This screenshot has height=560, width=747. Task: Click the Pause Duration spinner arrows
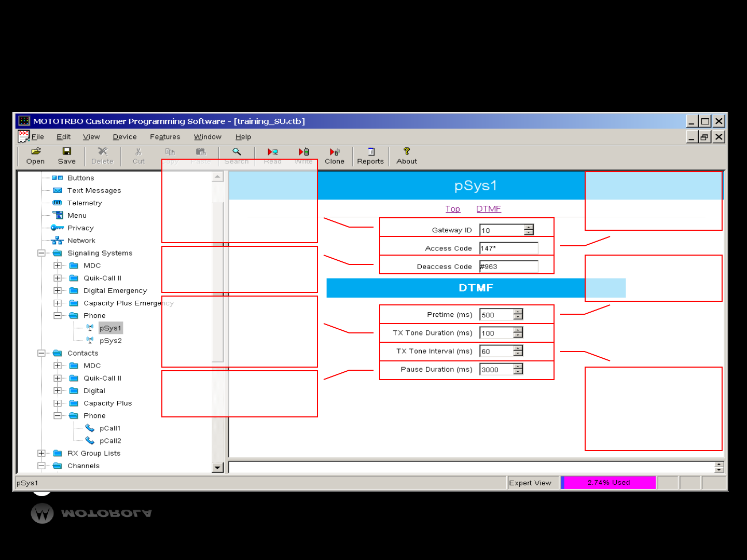tap(518, 369)
